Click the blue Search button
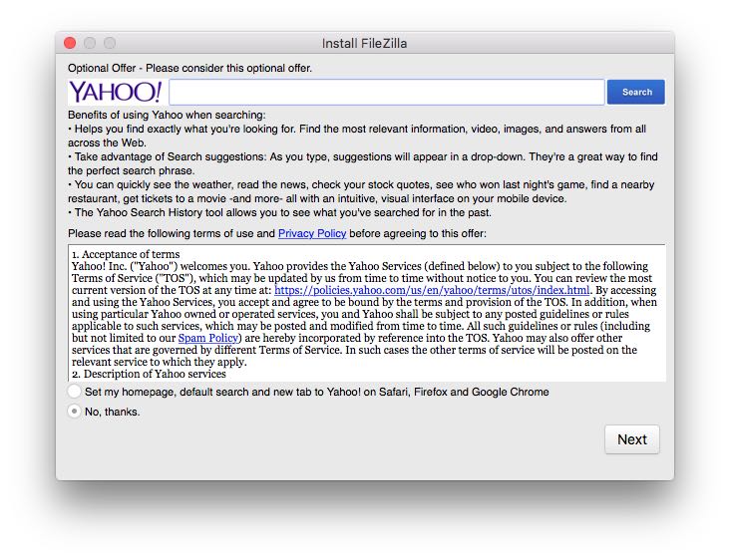Screen dimensions: 730x560 636,92
